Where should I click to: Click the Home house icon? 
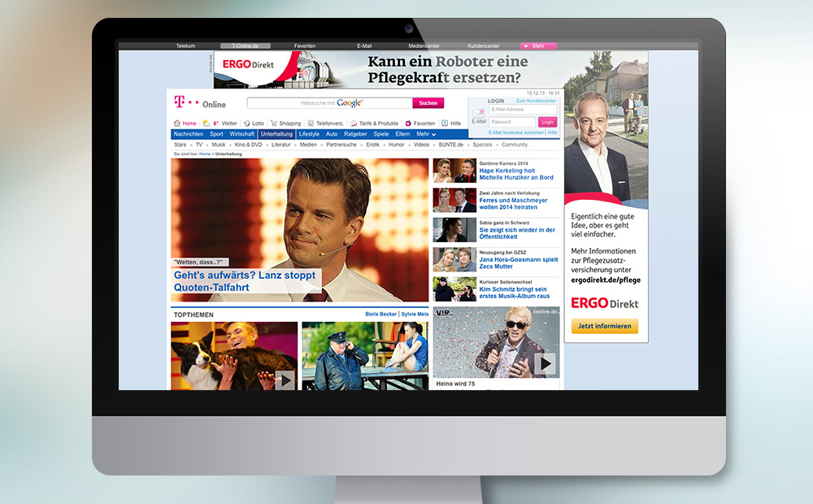(x=176, y=124)
